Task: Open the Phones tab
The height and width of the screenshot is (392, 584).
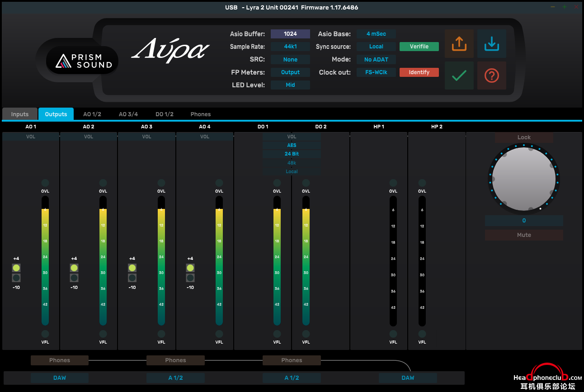Action: [x=201, y=114]
